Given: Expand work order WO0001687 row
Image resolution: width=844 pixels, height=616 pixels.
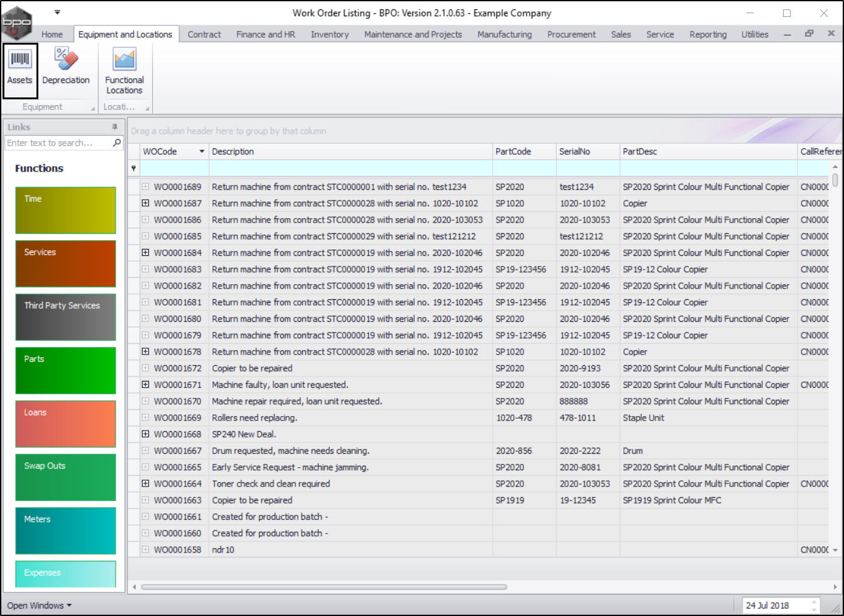Looking at the screenshot, I should coord(145,203).
